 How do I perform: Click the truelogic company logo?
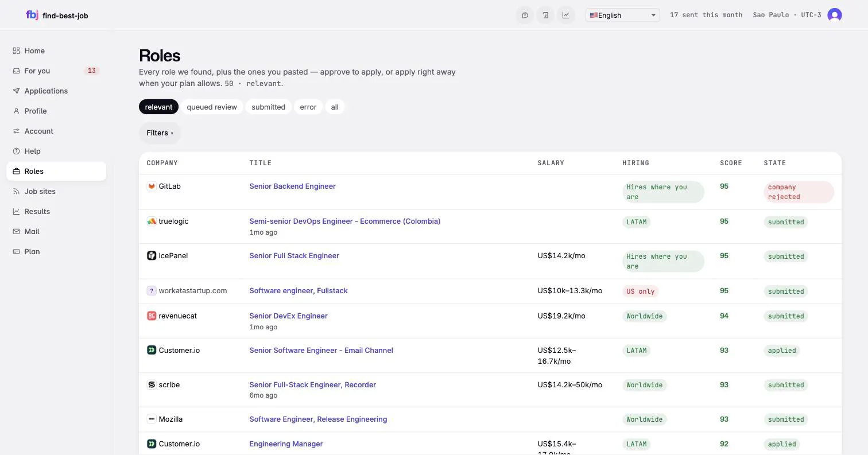(x=152, y=221)
